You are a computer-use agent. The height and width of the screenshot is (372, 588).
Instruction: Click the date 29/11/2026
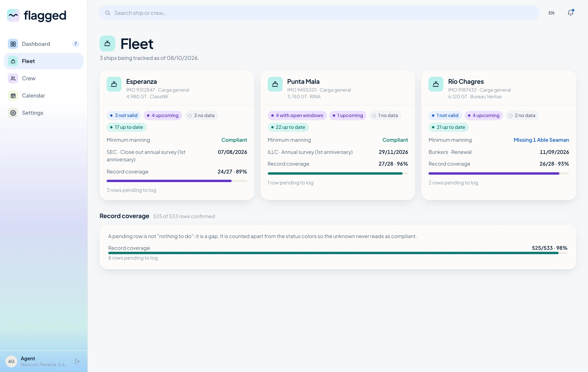point(393,152)
